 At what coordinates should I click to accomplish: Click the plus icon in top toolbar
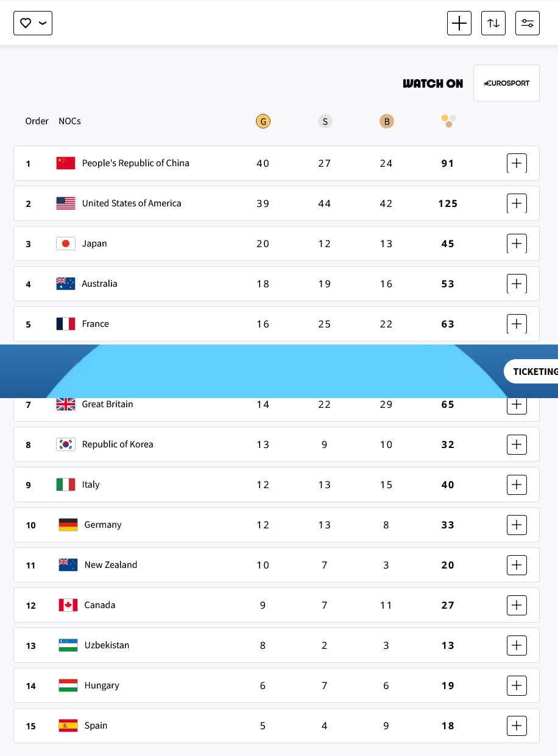click(459, 23)
